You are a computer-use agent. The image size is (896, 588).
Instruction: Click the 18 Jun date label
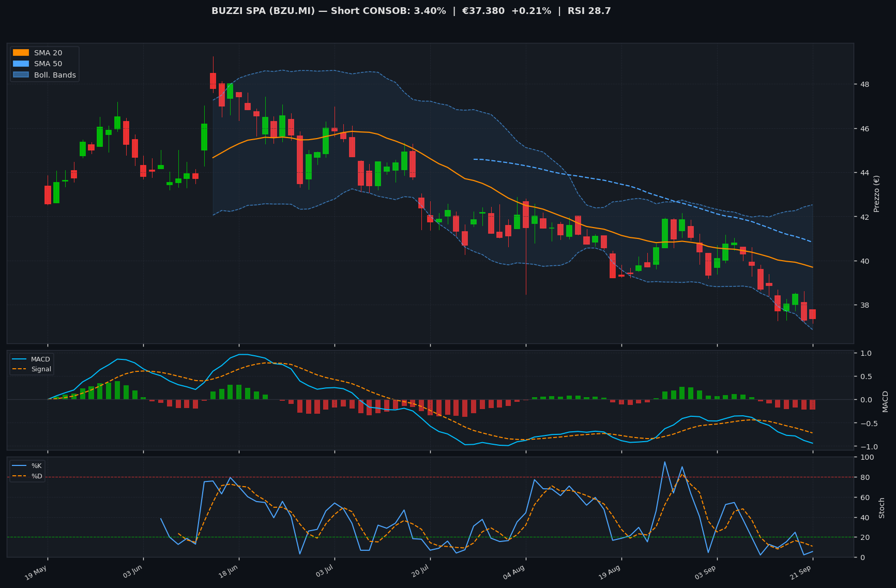pyautogui.click(x=228, y=572)
